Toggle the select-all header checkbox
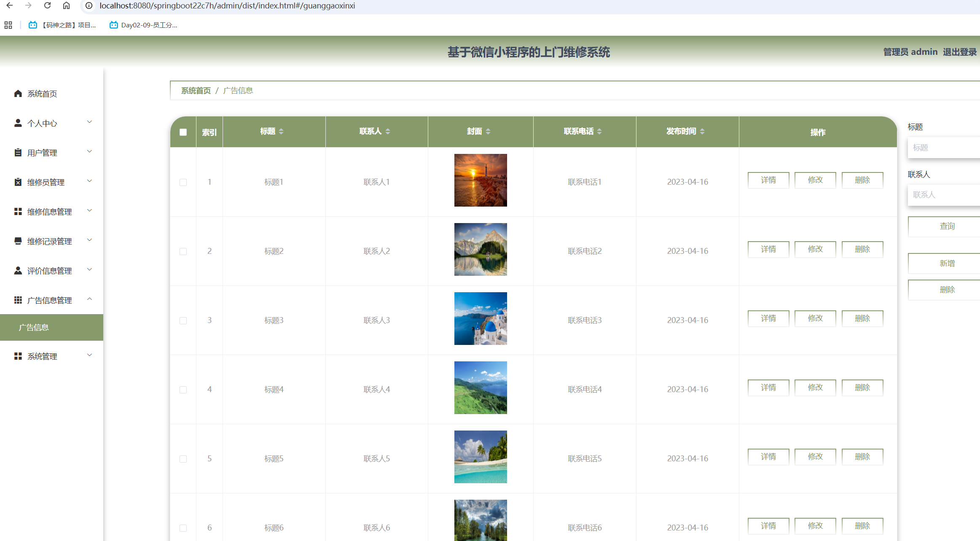980x541 pixels. (183, 132)
